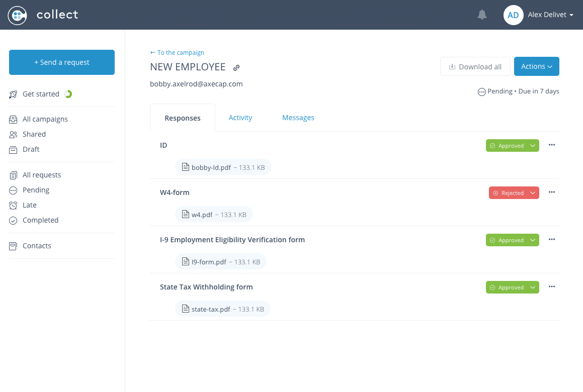Open three-dot menu for I-9 Employment form
This screenshot has height=392, width=583.
click(x=552, y=240)
